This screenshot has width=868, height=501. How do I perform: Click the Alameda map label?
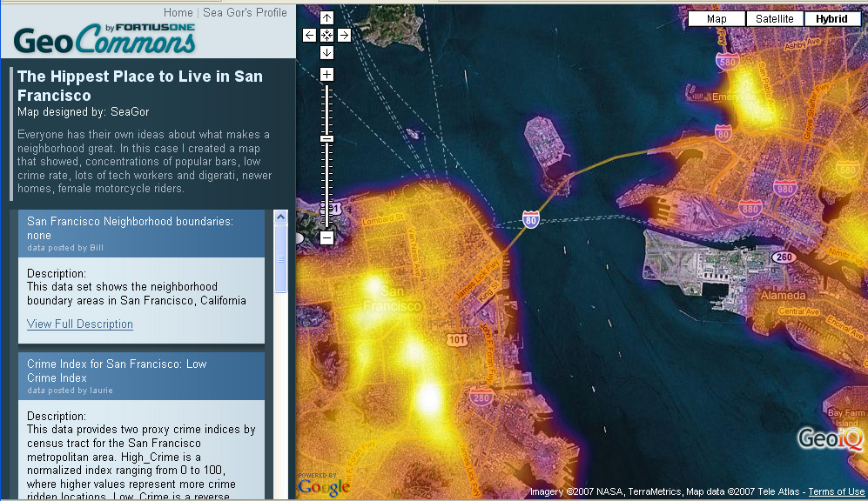click(x=783, y=295)
